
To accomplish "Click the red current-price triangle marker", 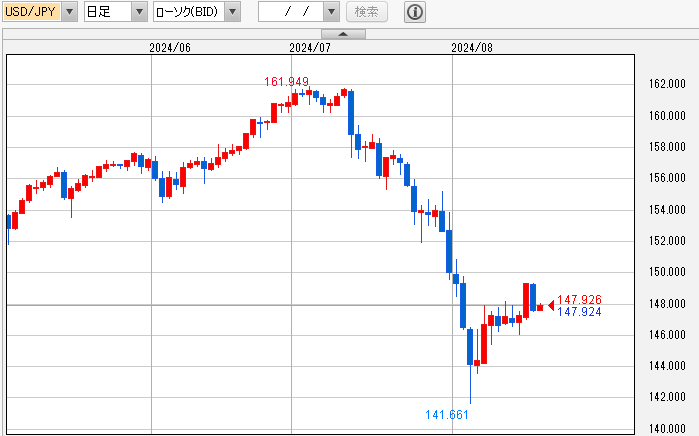I will [x=551, y=305].
